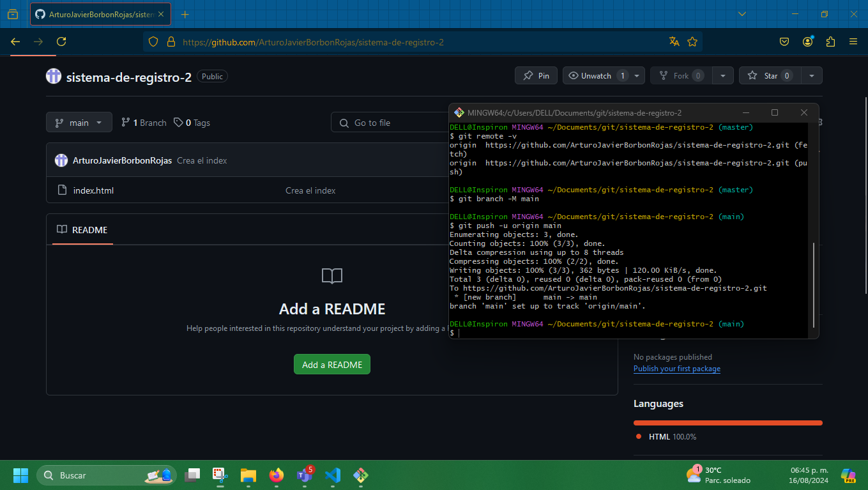Viewport: 868px width, 490px height.
Task: Click the Go to file search field
Action: tap(390, 123)
